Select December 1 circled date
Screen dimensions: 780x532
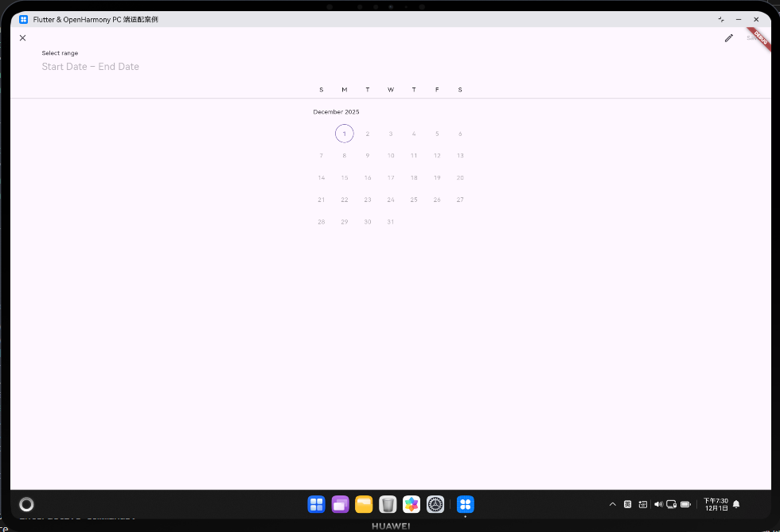tap(344, 134)
